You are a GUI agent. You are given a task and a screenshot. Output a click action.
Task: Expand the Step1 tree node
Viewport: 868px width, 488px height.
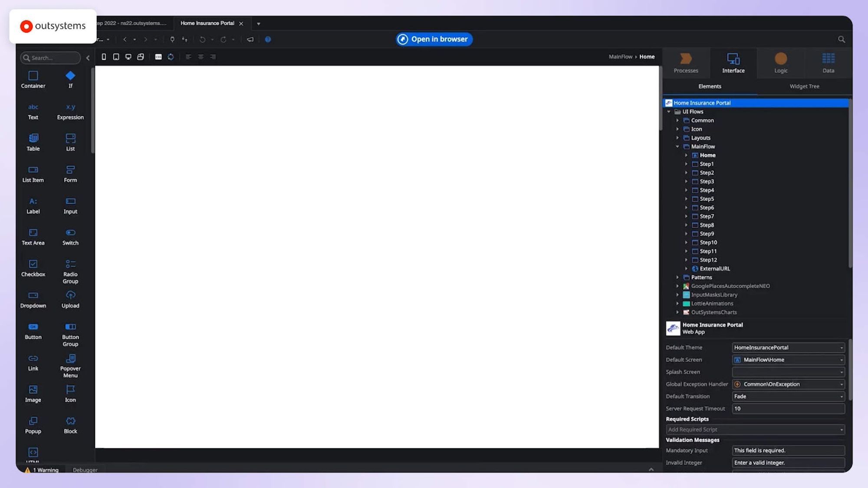(x=686, y=164)
